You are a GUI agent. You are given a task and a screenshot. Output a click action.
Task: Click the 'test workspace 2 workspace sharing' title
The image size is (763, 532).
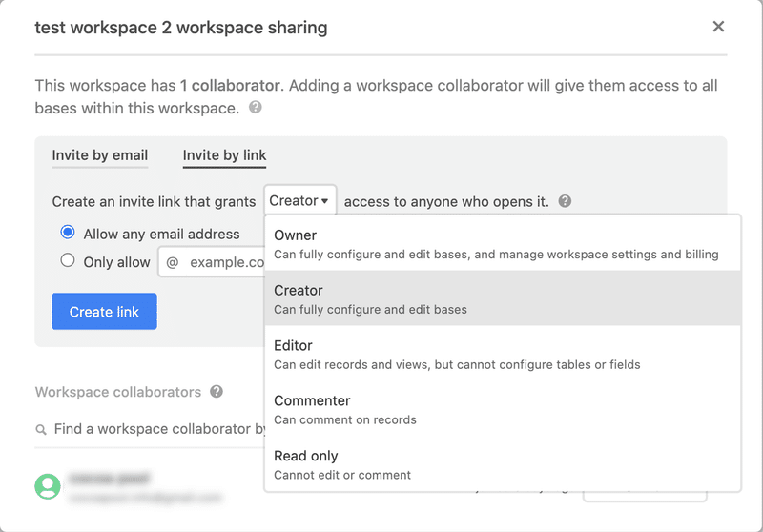(181, 28)
